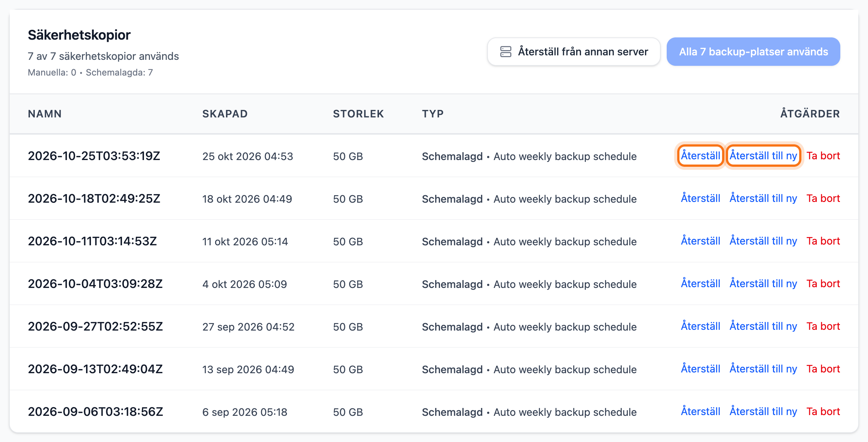Click Återställ till ny for 2026-09-06T03:18:56Z
The image size is (868, 442).
pyautogui.click(x=763, y=411)
